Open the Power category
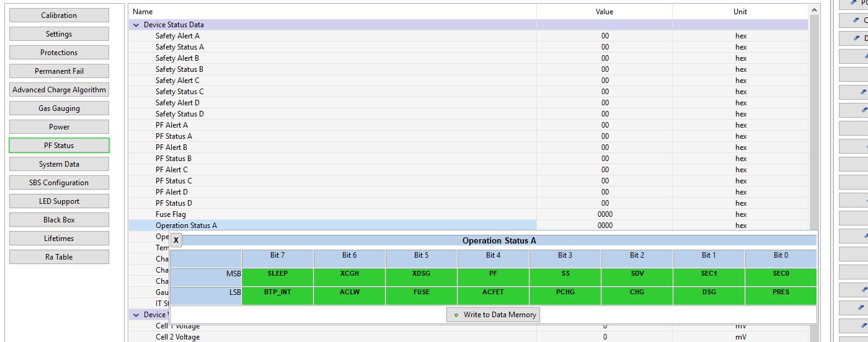 59,127
